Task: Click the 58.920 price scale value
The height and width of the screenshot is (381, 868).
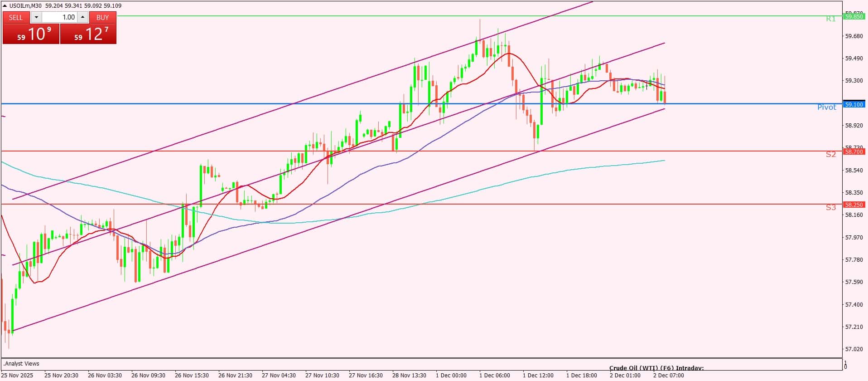Action: [x=854, y=125]
